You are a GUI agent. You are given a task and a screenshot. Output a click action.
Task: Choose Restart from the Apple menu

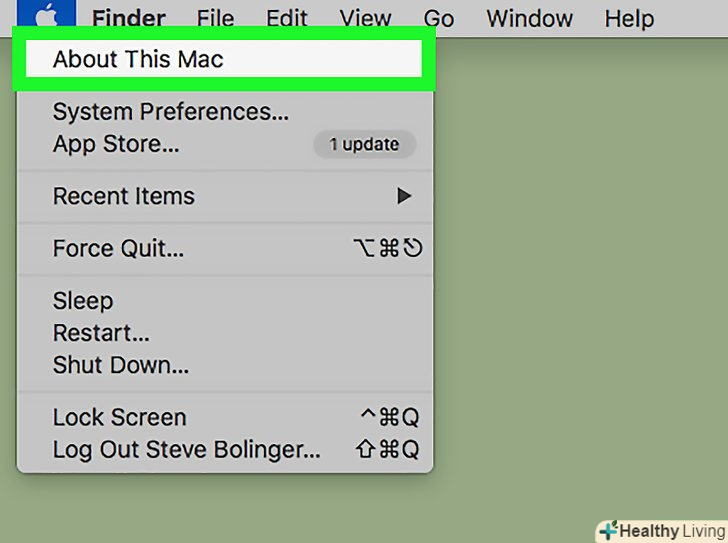pos(101,332)
